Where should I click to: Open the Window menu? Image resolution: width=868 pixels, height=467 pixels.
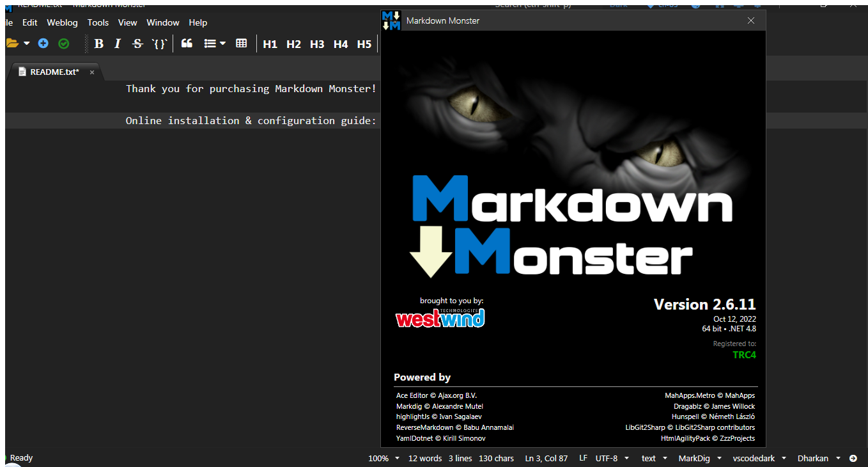click(x=163, y=22)
